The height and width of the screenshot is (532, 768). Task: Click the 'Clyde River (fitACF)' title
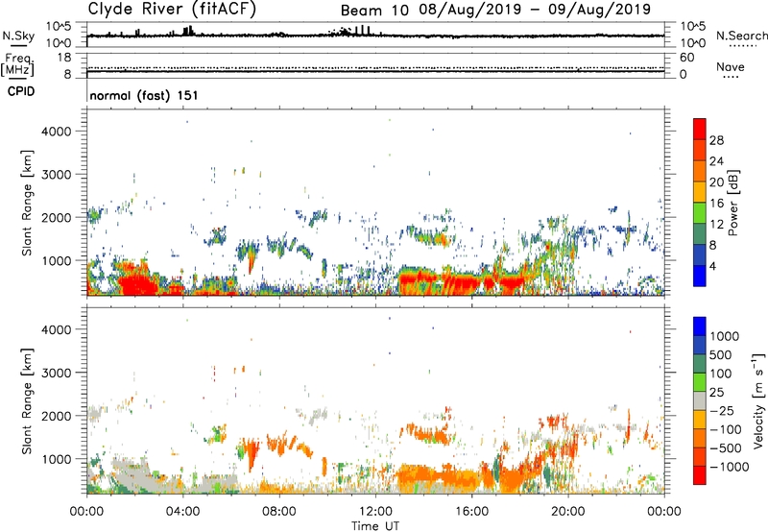coord(172,9)
